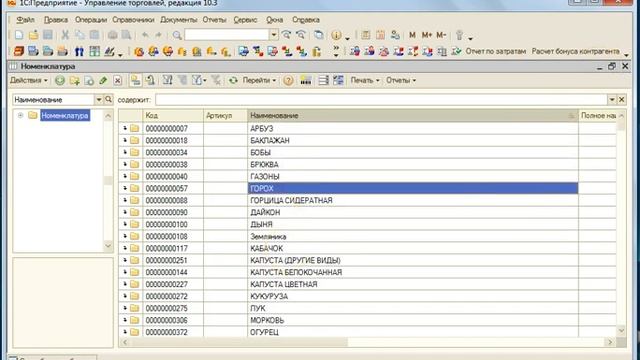The height and width of the screenshot is (360, 640).
Task: Open the содержит field history dropdown arrow
Action: [x=612, y=100]
